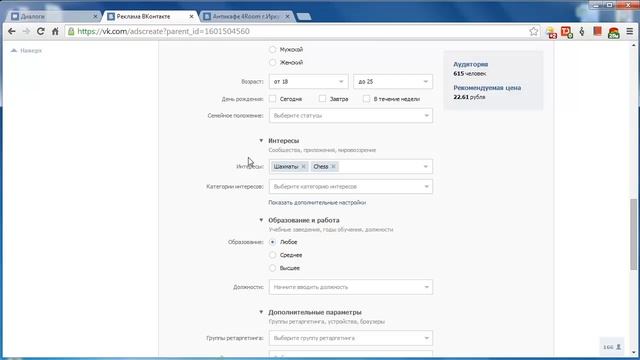The height and width of the screenshot is (360, 640).
Task: Open the age 'до 25' dropdown
Action: click(393, 82)
